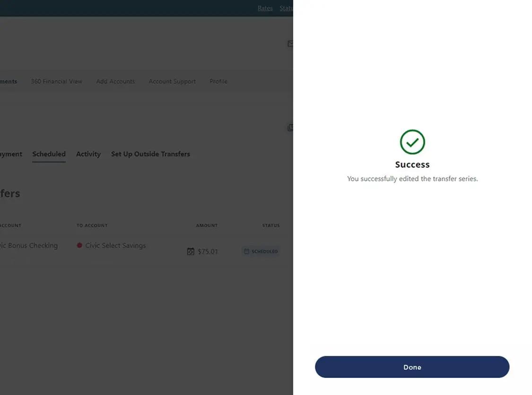Click the Done button
532x395 pixels.
coord(412,367)
